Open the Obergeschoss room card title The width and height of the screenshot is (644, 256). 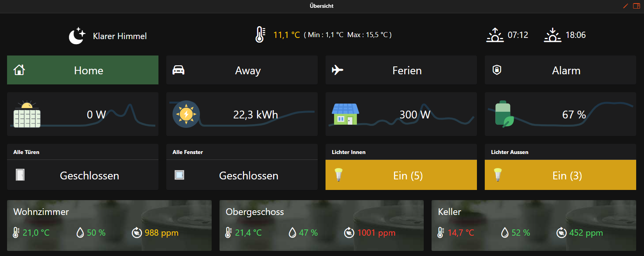[255, 211]
